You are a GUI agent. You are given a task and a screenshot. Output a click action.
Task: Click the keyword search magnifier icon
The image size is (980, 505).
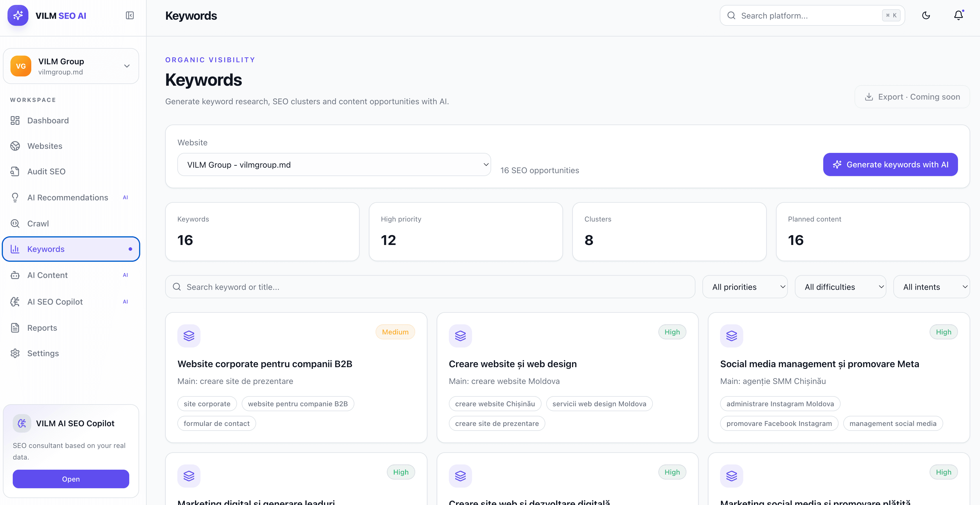[x=177, y=287]
